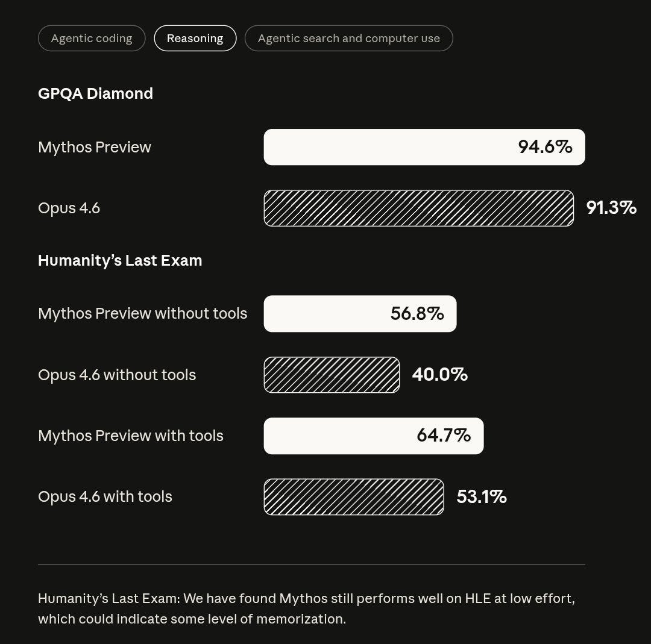Click the Opus 4.6 without tools bar
Screen dimensions: 651x644
(x=332, y=374)
